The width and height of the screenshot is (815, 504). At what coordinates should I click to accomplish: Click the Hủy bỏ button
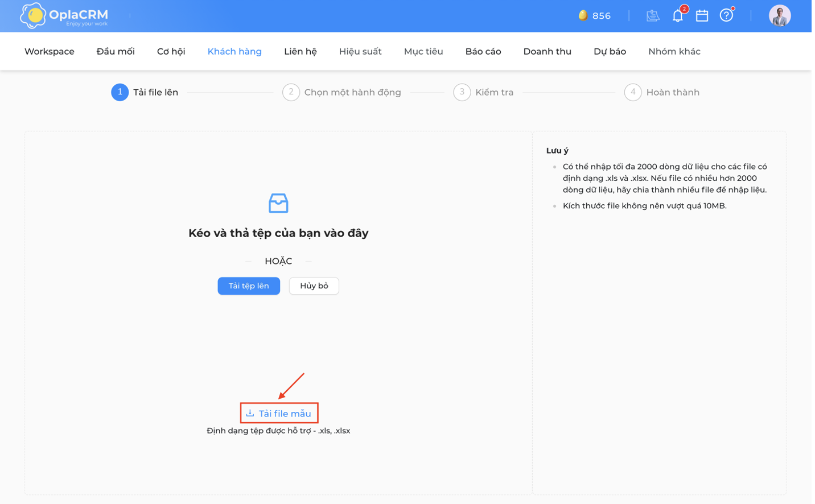point(314,286)
